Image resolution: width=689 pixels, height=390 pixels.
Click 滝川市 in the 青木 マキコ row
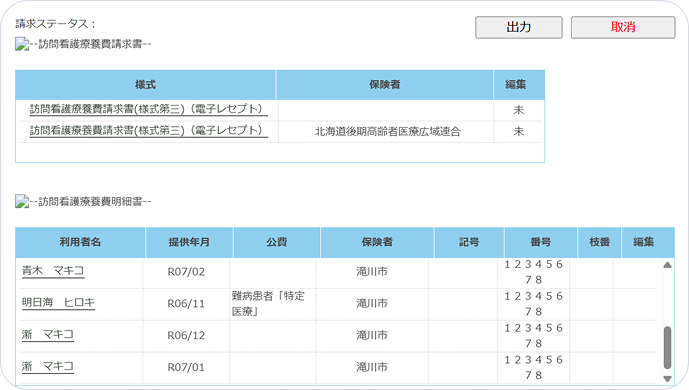pyautogui.click(x=372, y=272)
